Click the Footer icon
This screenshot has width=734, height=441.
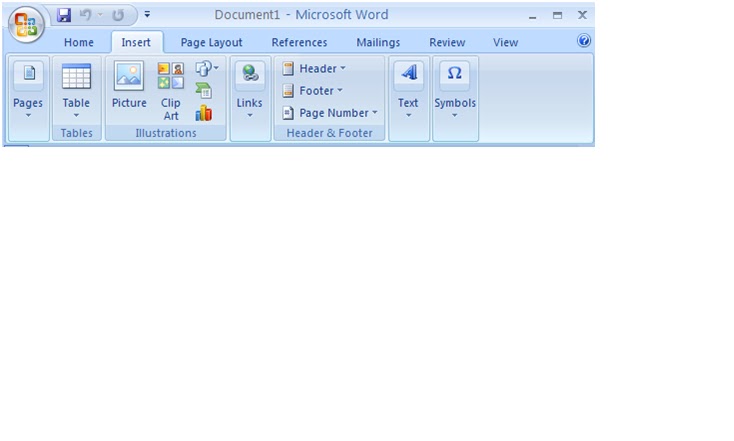point(288,90)
